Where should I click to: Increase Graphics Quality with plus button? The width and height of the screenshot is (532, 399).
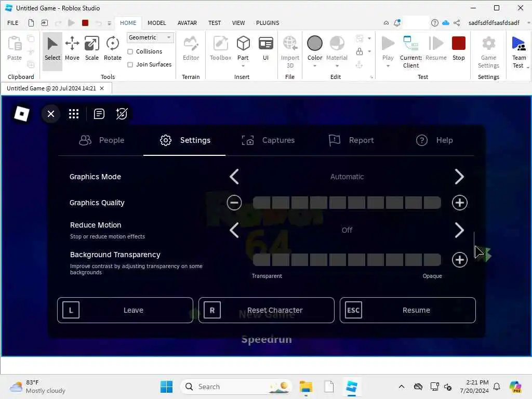coord(459,203)
